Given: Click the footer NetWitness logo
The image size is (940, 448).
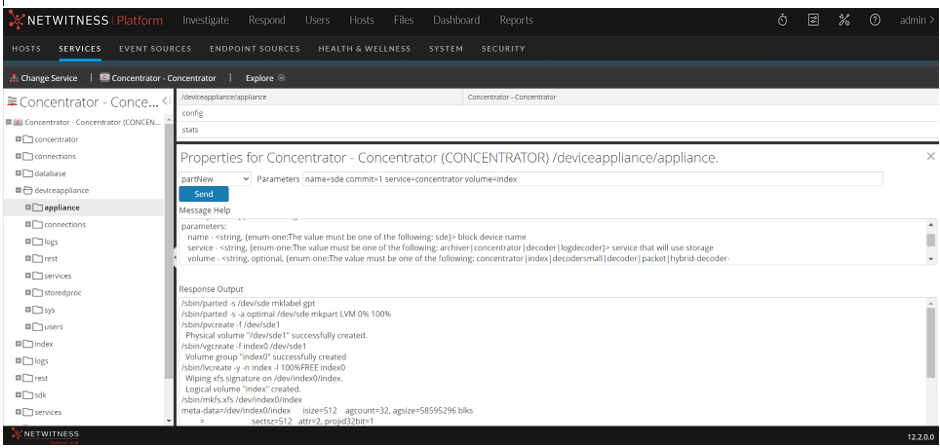Looking at the screenshot, I should (x=44, y=434).
